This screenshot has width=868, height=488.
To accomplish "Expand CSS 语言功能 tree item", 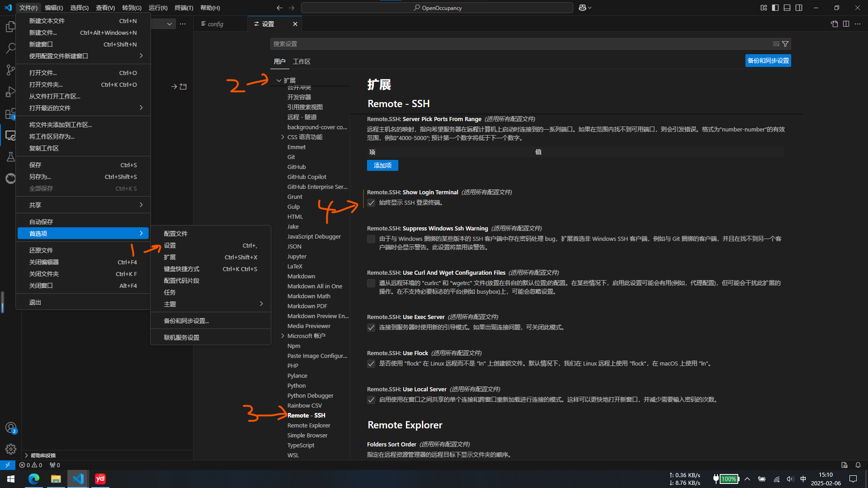I will 283,137.
